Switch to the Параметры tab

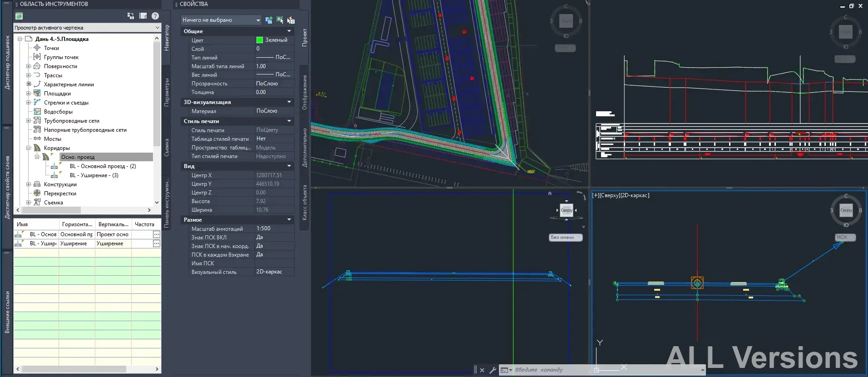[167, 92]
